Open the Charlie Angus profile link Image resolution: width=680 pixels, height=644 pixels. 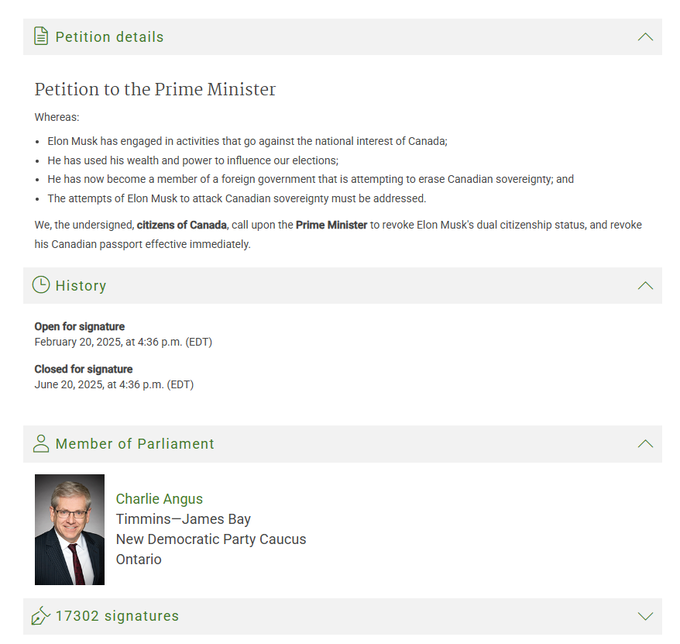pyautogui.click(x=159, y=499)
